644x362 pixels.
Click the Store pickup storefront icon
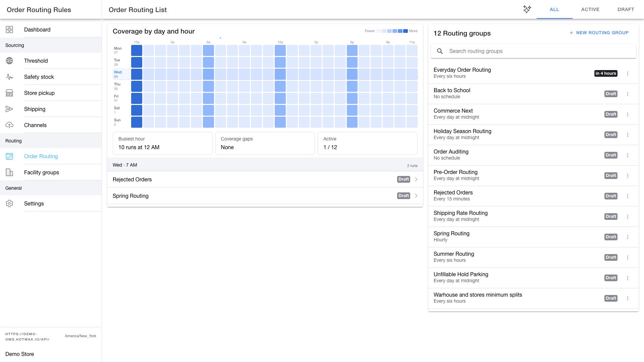(9, 93)
